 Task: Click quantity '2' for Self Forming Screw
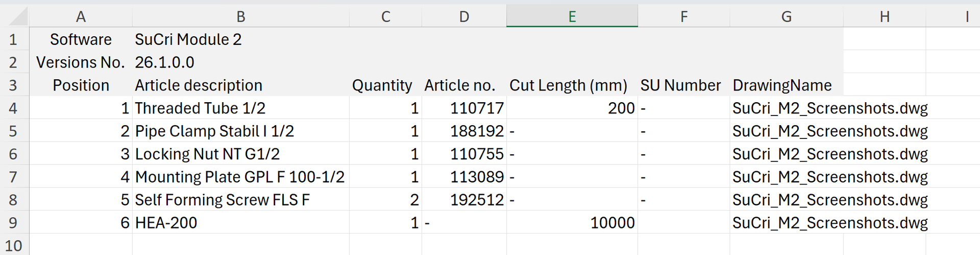(x=386, y=200)
